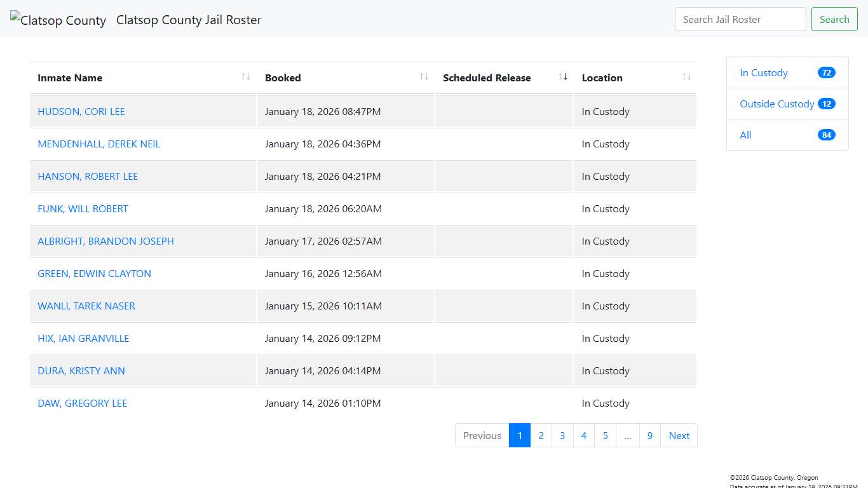
Task: Open HUDSON, CORI LEE's inmate record
Action: tap(81, 111)
